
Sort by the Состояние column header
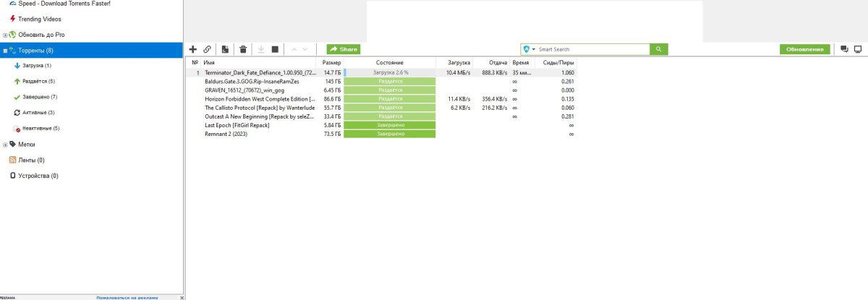pyautogui.click(x=390, y=63)
